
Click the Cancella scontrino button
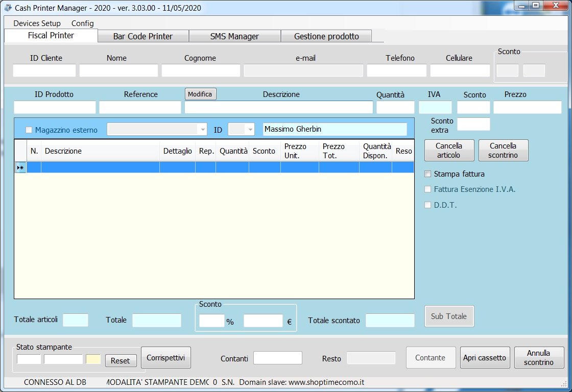pos(503,150)
